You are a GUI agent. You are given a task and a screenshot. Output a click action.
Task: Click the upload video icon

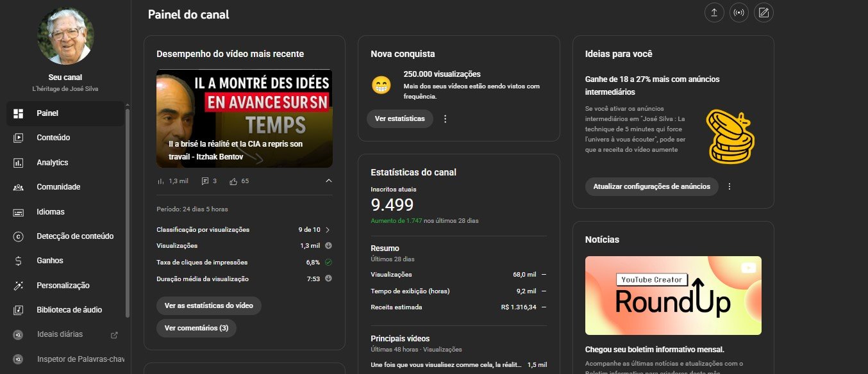714,13
